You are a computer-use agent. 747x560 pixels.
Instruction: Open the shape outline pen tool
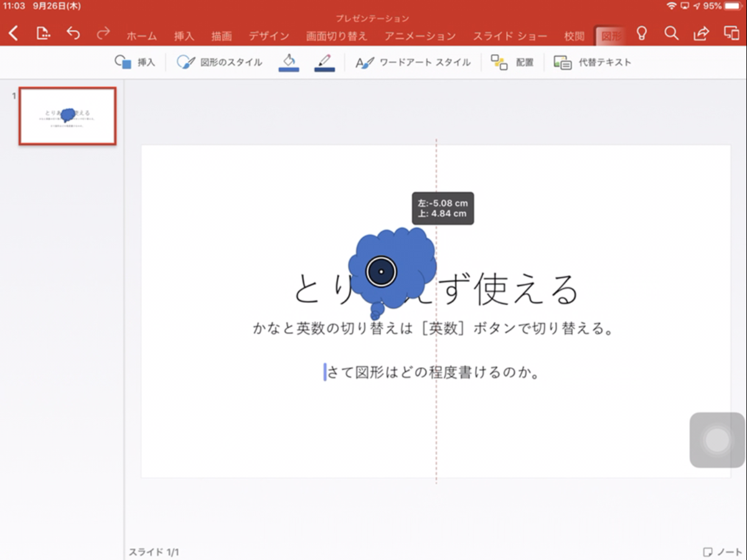[x=324, y=62]
